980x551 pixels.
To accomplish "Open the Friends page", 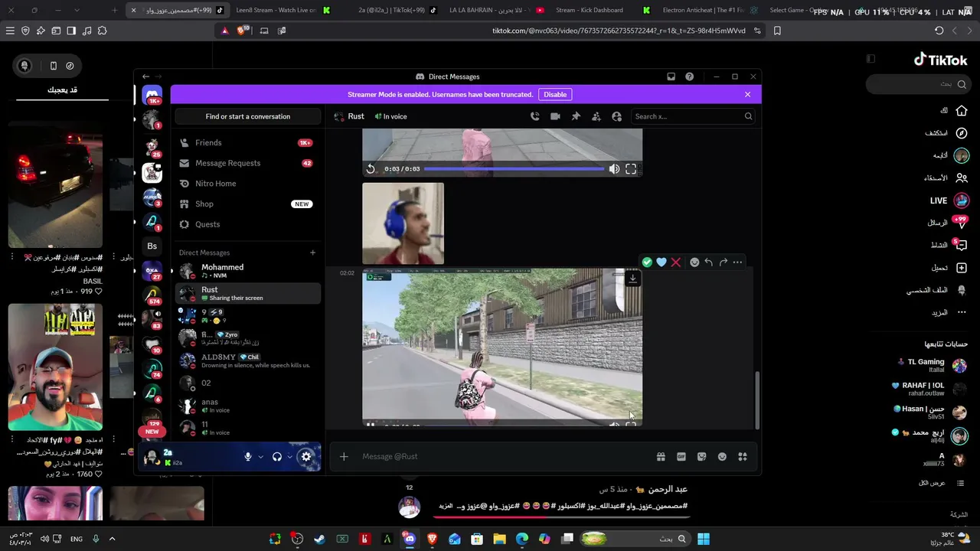I will (248, 142).
